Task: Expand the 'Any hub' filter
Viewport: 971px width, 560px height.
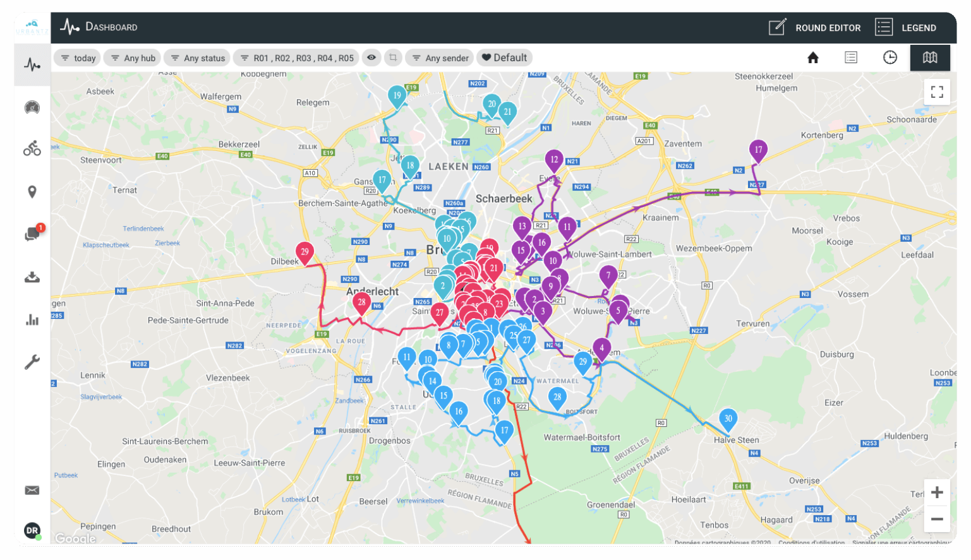Action: (x=132, y=57)
